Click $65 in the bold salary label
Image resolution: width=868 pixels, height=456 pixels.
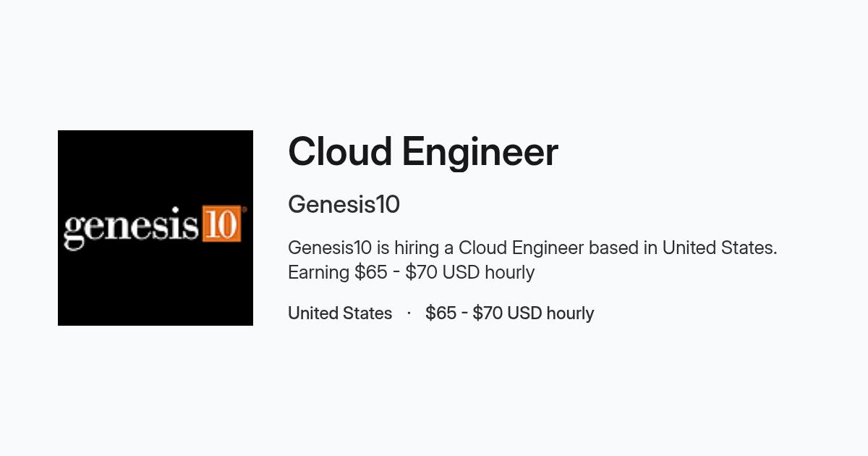point(441,313)
